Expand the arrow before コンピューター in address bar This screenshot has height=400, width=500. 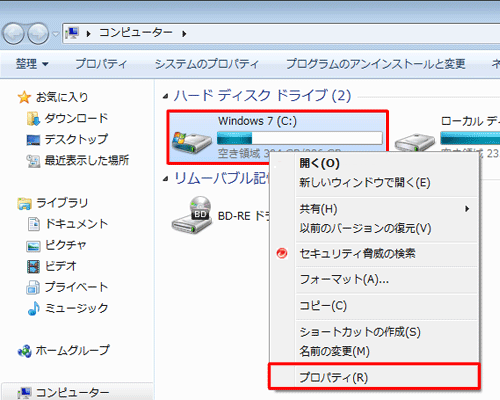pyautogui.click(x=89, y=33)
